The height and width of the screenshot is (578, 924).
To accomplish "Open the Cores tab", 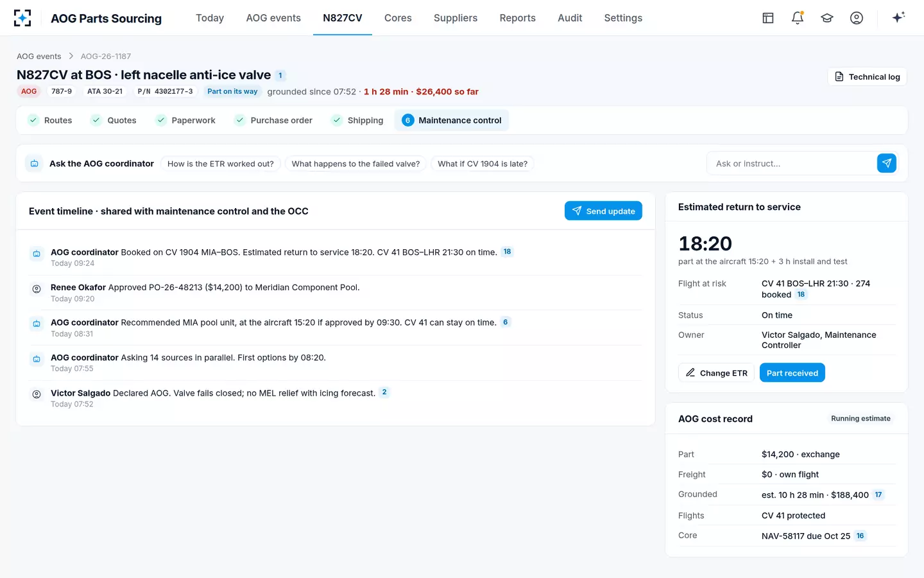I will (398, 18).
